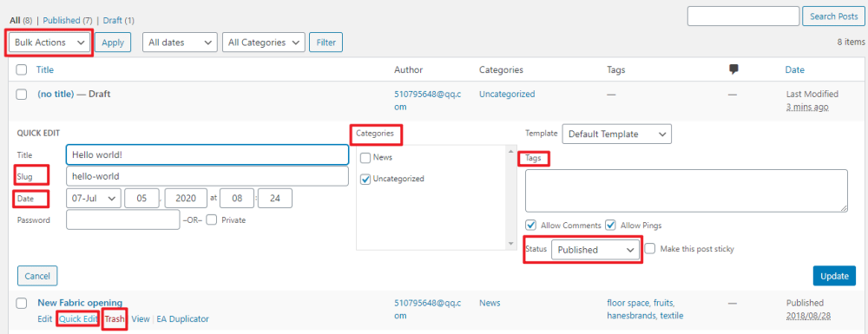The height and width of the screenshot is (334, 868).
Task: Disable Allow Pings
Action: tap(610, 225)
